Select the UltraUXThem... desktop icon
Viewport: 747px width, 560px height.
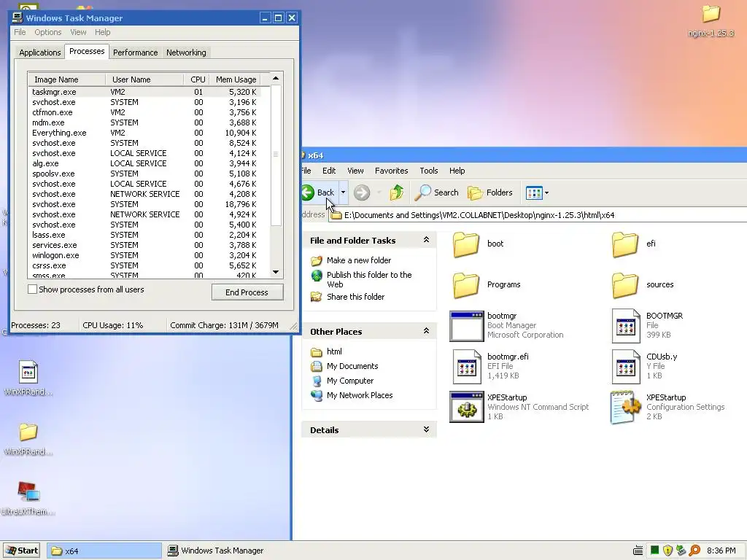coord(28,492)
